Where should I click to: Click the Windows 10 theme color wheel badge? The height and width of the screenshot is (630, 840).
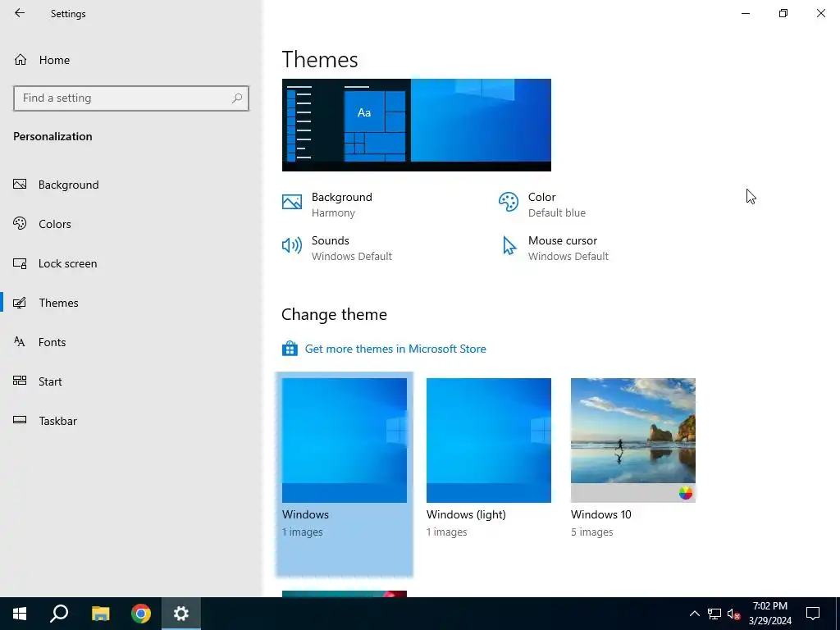pos(685,493)
